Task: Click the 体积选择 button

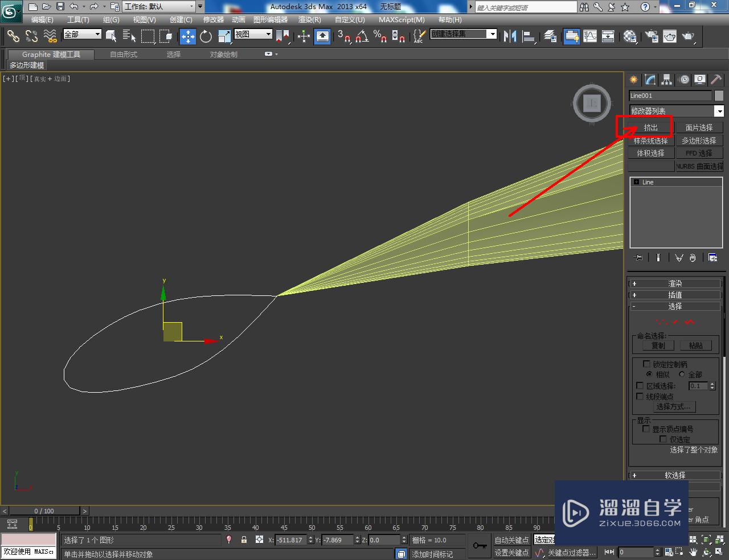Action: 650,153
